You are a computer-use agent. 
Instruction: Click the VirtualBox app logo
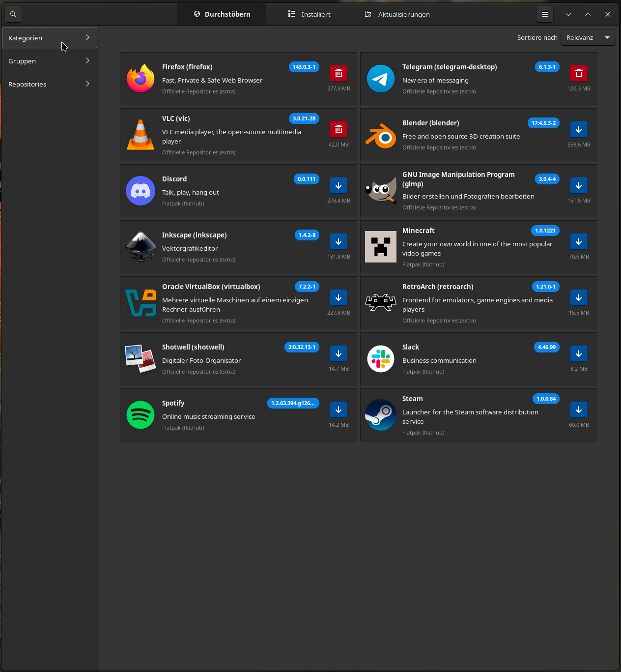(141, 303)
